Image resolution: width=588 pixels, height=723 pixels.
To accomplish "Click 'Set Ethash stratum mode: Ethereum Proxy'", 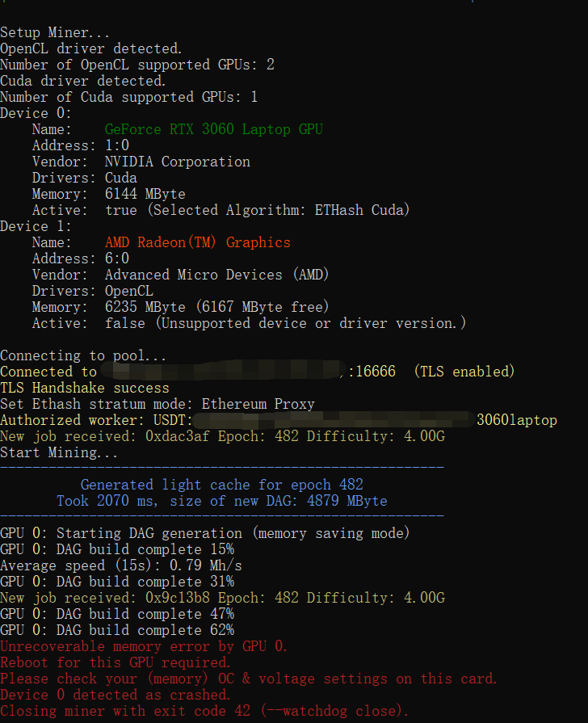I will coord(157,404).
